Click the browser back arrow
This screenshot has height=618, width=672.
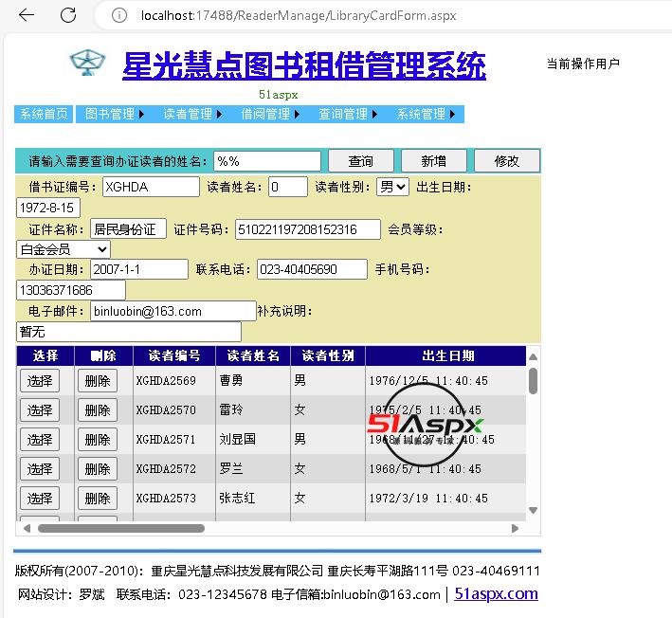[x=27, y=15]
